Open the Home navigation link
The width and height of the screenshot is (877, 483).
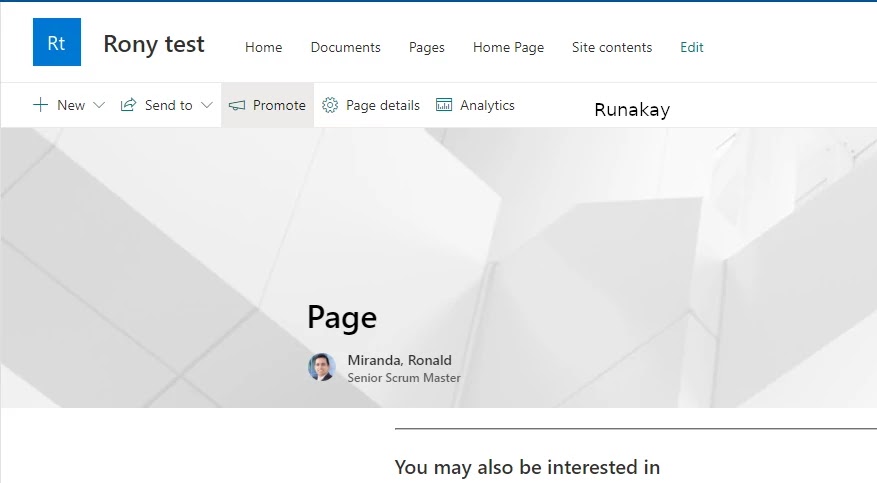pos(263,48)
